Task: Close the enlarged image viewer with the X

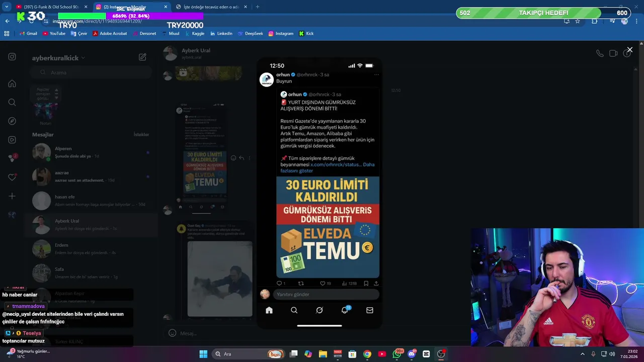Action: coord(629,50)
